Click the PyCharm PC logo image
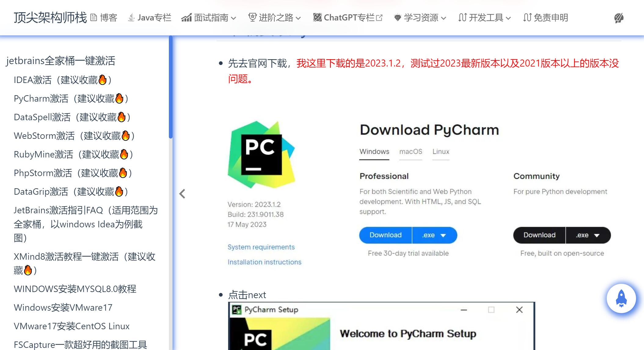Viewport: 644px width, 350px height. 261,154
